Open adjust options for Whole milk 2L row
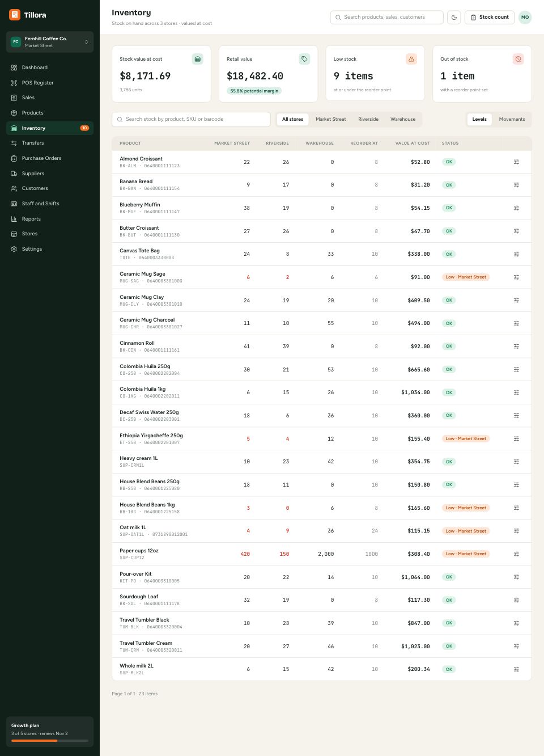This screenshot has width=544, height=756. pyautogui.click(x=516, y=669)
